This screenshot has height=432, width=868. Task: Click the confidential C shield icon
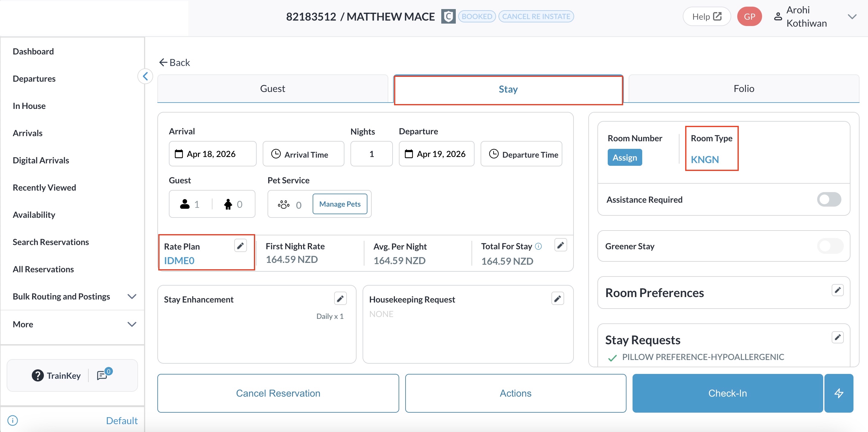(448, 17)
